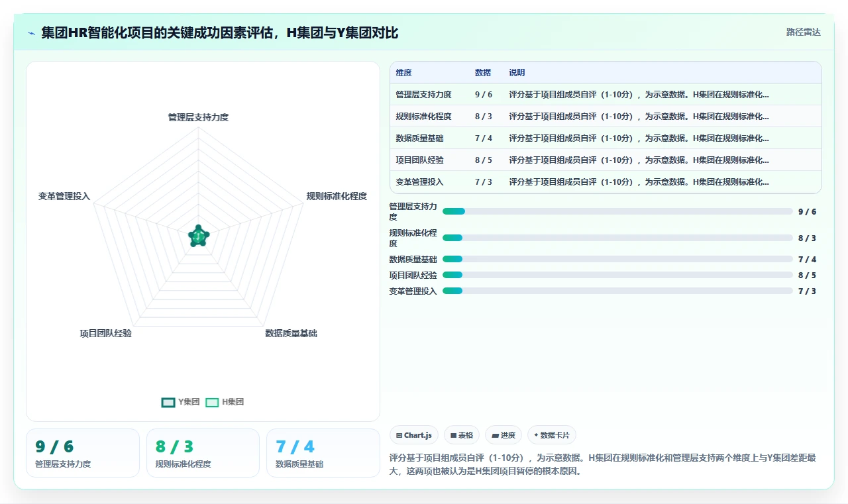Click the radar axis label 管理层支持力度
Image resolution: width=848 pixels, height=504 pixels.
tap(198, 117)
